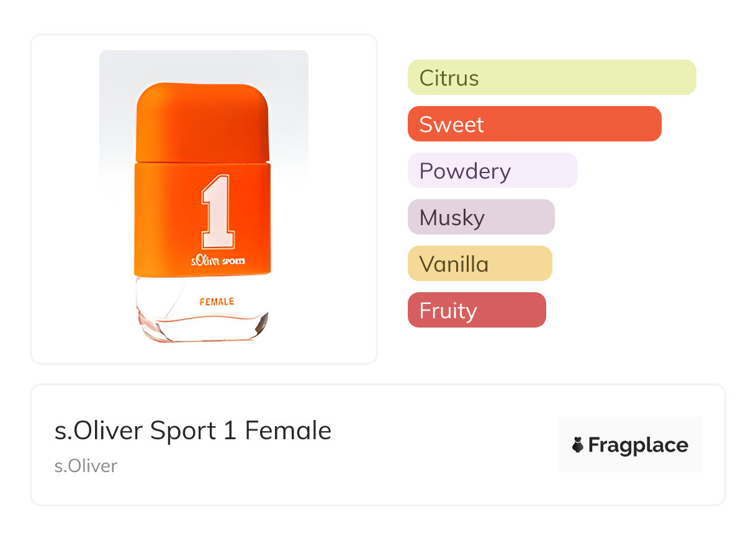Click the Fragplace wordmark text
The width and height of the screenshot is (756, 536).
tap(638, 445)
